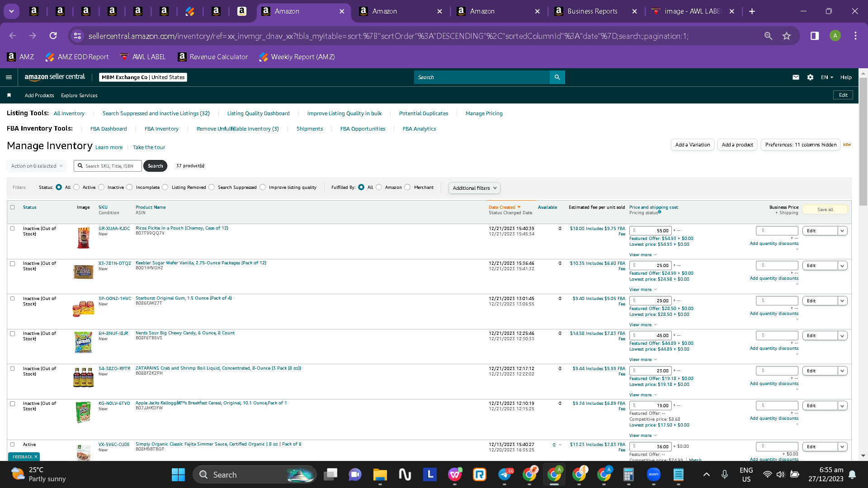Click Add a Variation button
The height and width of the screenshot is (488, 868).
[692, 145]
